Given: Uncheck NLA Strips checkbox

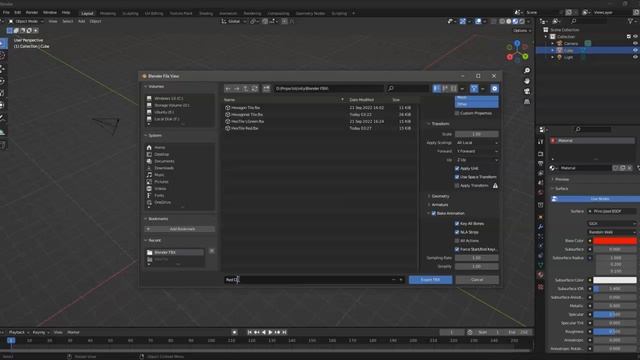Looking at the screenshot, I should [457, 232].
